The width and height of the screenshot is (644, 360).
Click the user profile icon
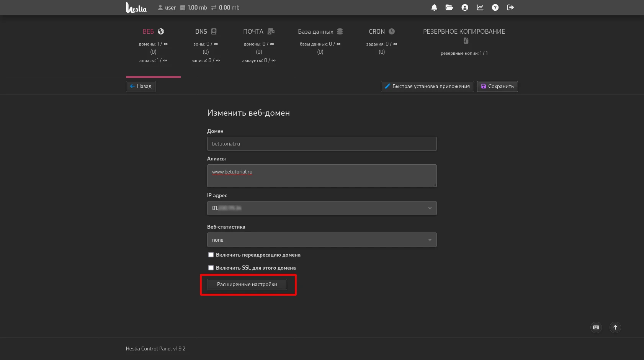click(x=465, y=8)
